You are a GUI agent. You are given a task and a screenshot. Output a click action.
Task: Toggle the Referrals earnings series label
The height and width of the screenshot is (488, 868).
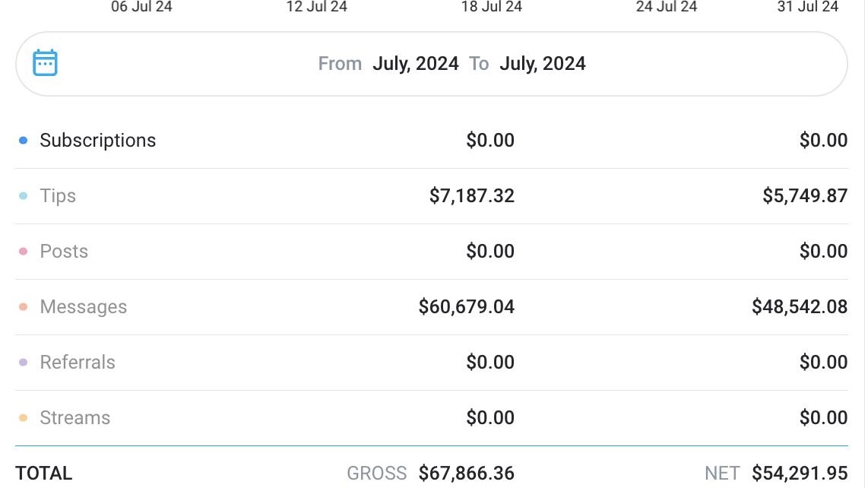click(78, 363)
